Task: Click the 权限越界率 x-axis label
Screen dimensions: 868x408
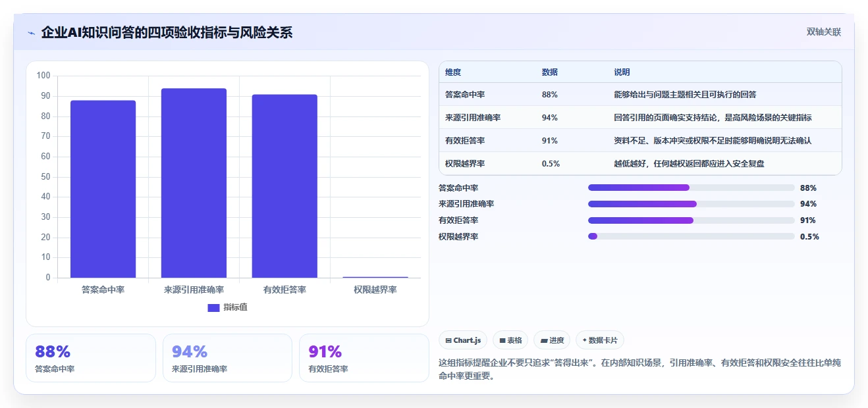Action: pos(375,290)
